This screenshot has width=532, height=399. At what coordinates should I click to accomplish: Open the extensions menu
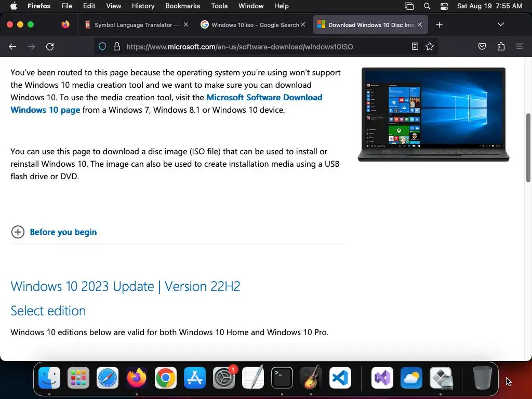(x=501, y=46)
